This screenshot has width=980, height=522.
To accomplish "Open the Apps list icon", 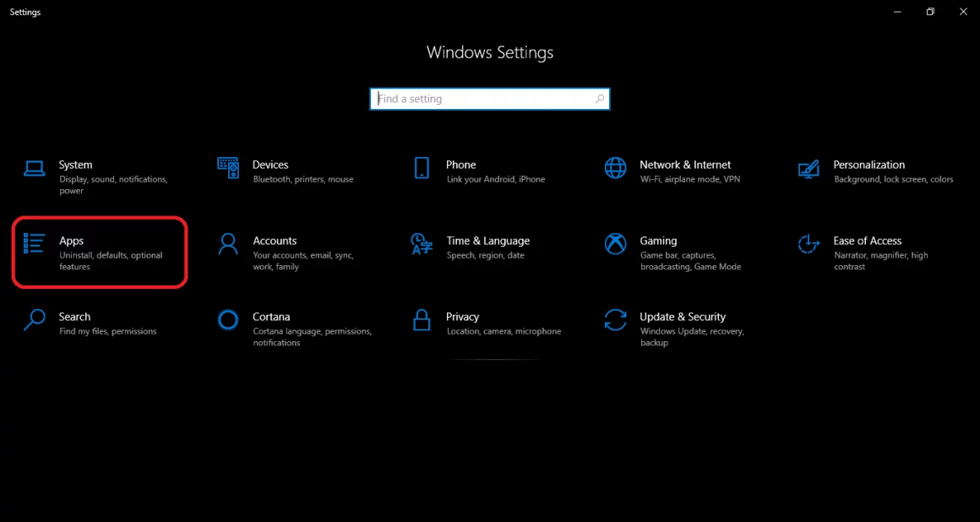I will tap(35, 244).
